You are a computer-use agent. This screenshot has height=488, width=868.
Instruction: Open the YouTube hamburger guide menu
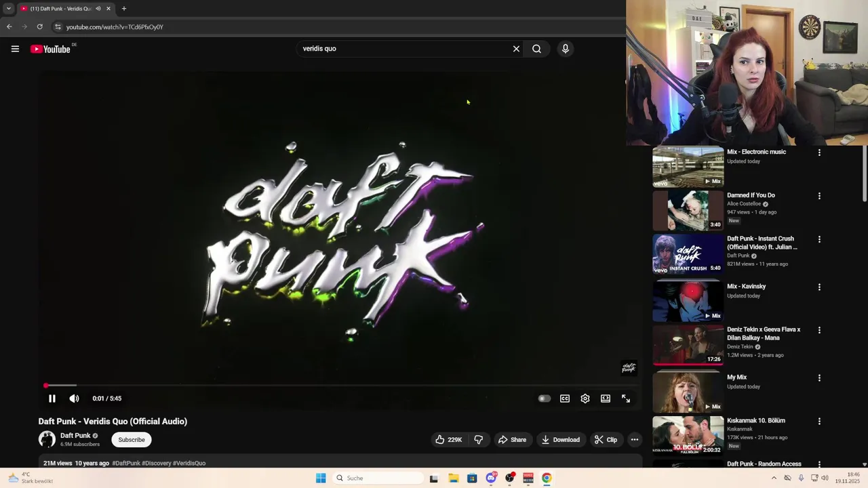[15, 49]
